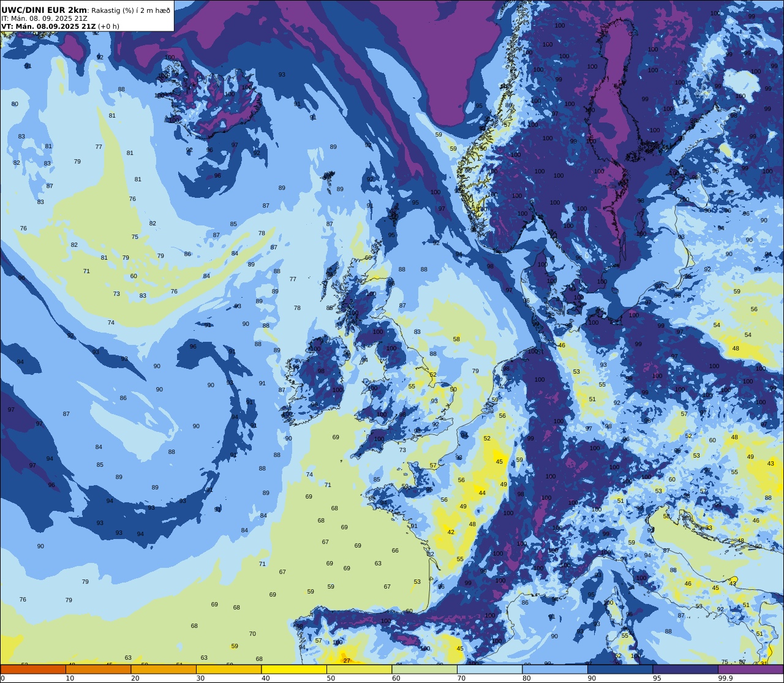Click the legend tick label '10'

(x=70, y=678)
